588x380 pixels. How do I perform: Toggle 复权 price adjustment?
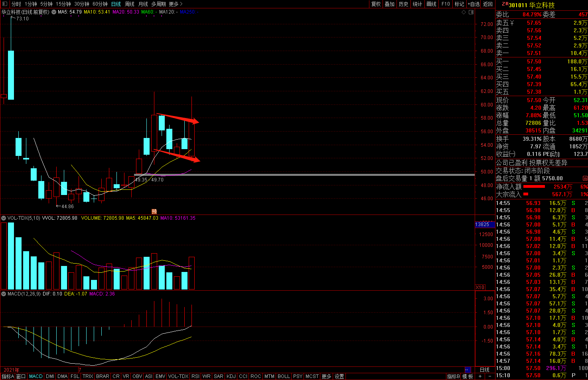(x=376, y=4)
